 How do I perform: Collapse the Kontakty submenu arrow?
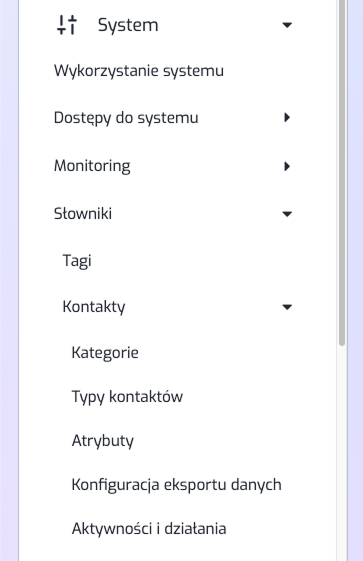[287, 307]
